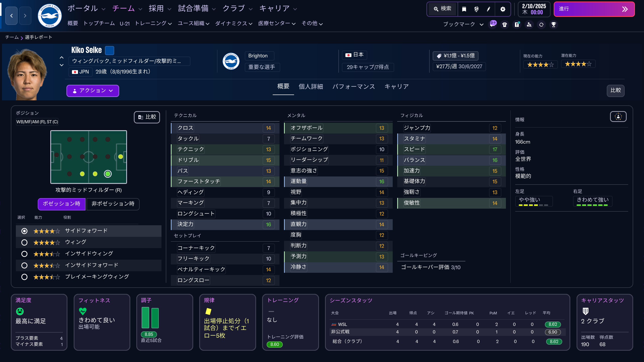Screen dimensions: 644x362
Task: Expand the その他 submenu chevron
Action: tap(321, 24)
